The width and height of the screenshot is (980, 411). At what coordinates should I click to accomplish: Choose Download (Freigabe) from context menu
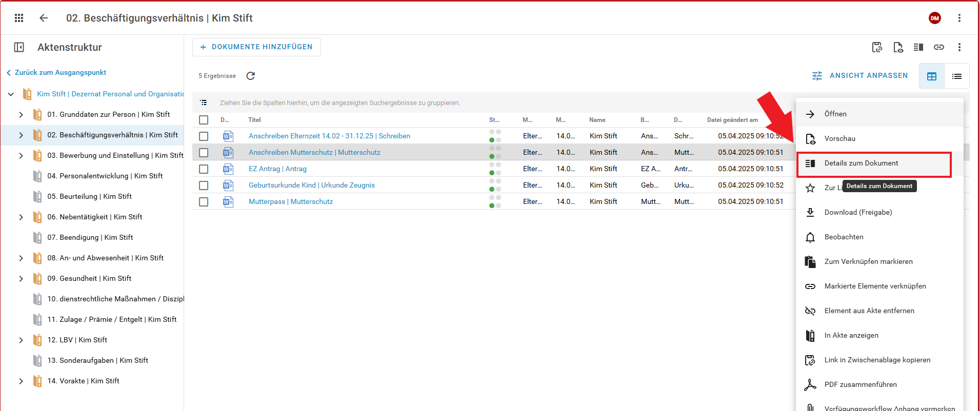pos(858,213)
